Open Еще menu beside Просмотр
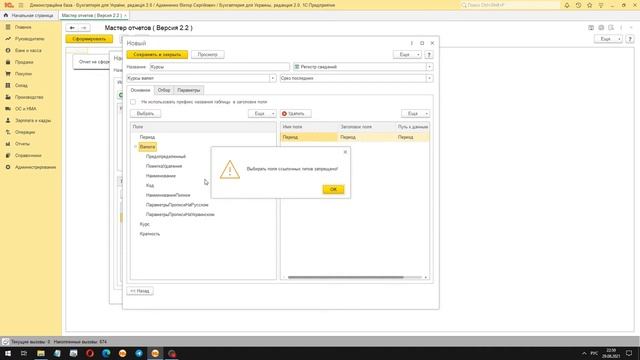 407,55
